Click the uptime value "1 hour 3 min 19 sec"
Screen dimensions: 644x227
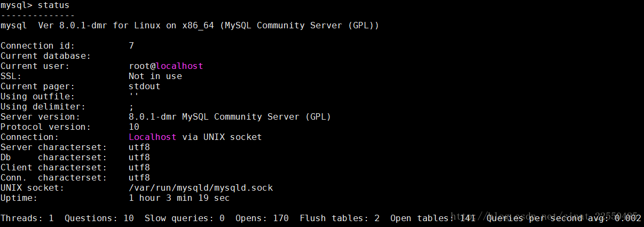[x=179, y=198]
